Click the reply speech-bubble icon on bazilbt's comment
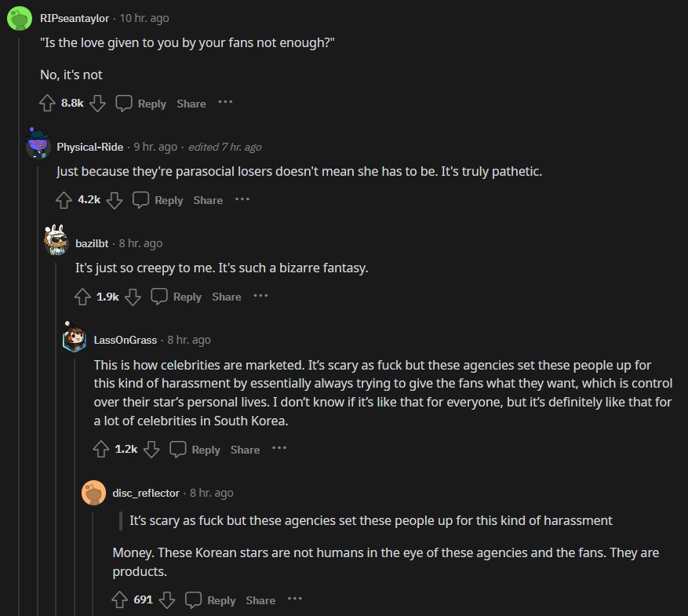688x616 pixels. point(159,297)
